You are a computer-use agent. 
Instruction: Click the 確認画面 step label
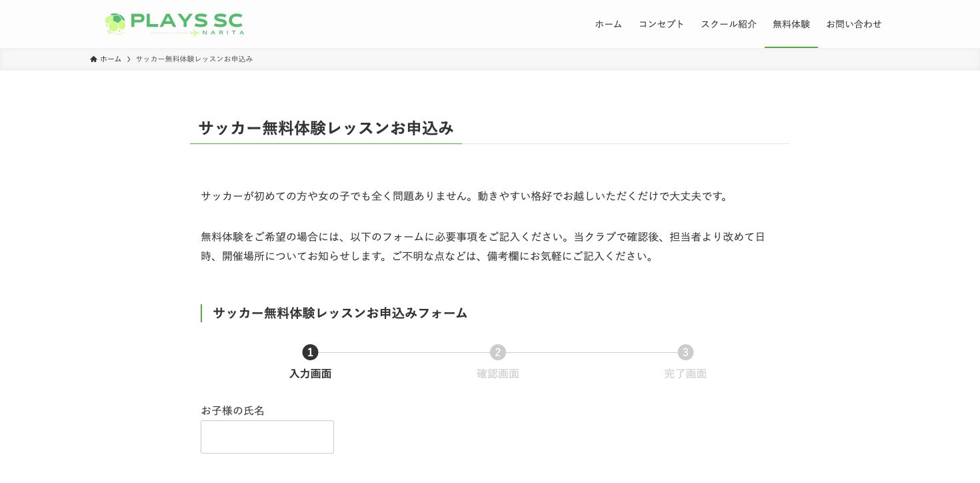pyautogui.click(x=498, y=374)
